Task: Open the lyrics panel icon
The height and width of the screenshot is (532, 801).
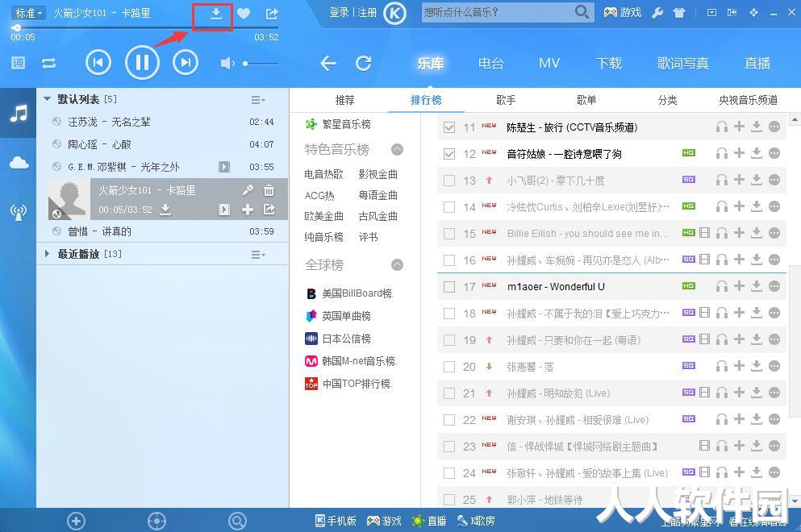Action: [18, 64]
